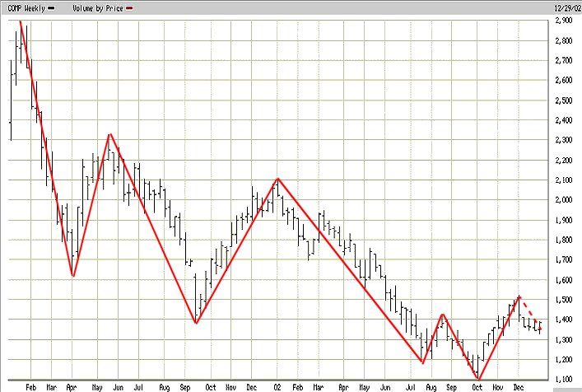Click the red Volume by Price legend marker

[x=129, y=8]
